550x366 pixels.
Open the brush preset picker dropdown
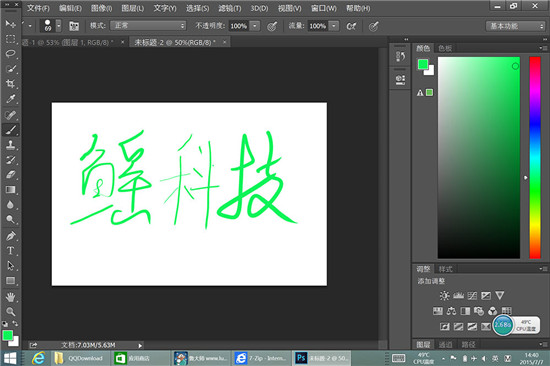(x=59, y=26)
